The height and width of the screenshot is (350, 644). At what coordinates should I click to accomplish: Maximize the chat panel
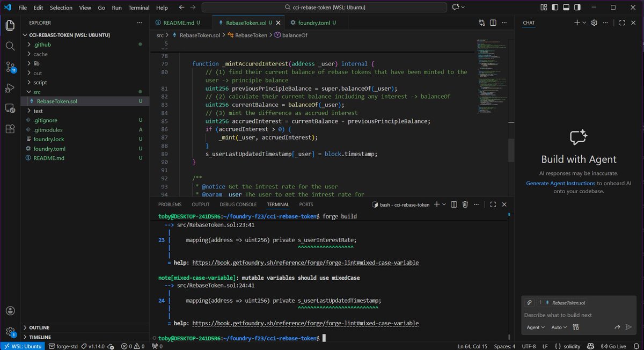622,23
